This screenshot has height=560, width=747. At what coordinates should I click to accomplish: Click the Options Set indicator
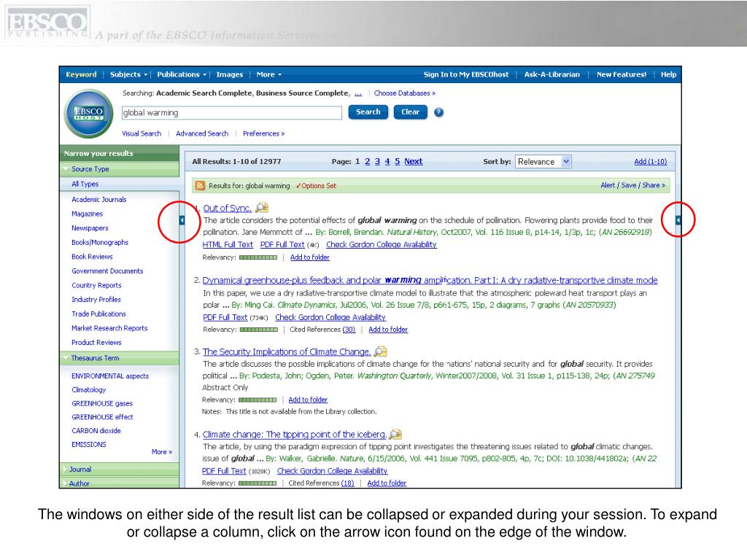316,186
